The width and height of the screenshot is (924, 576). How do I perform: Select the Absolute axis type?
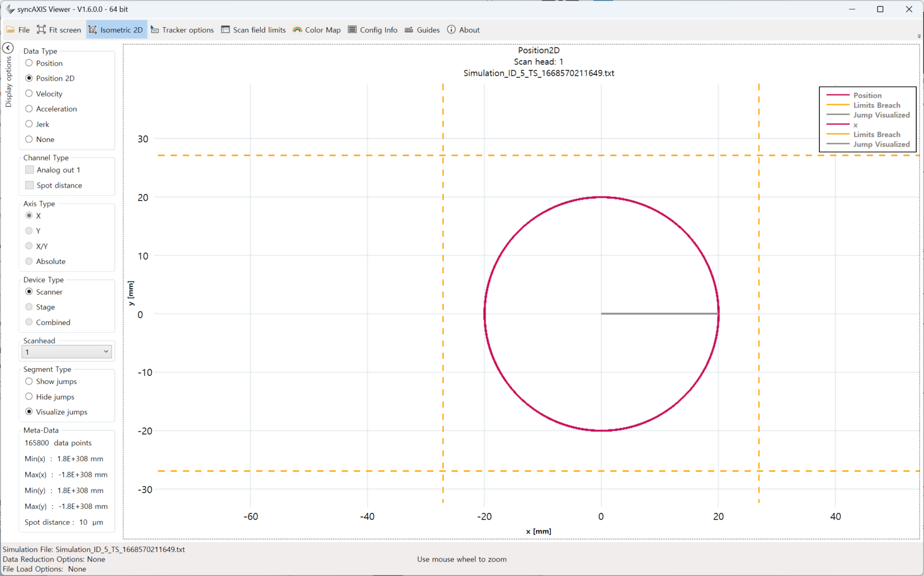[29, 261]
